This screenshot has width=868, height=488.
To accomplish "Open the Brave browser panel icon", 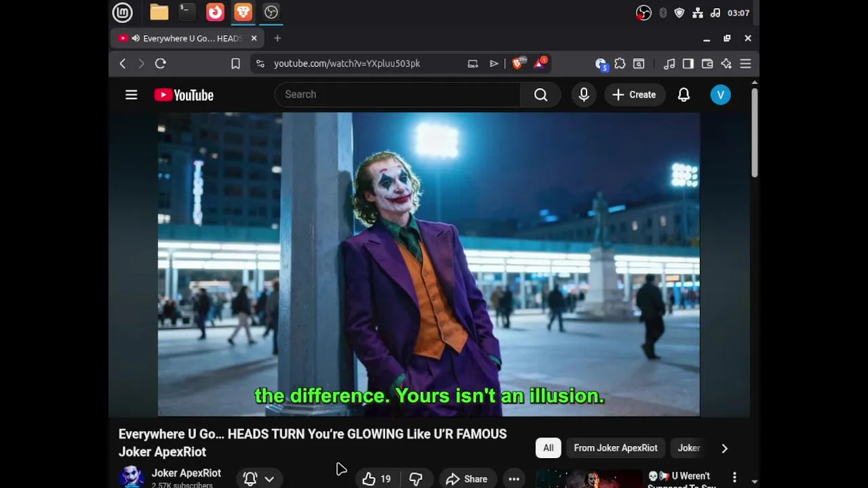I will 243,12.
